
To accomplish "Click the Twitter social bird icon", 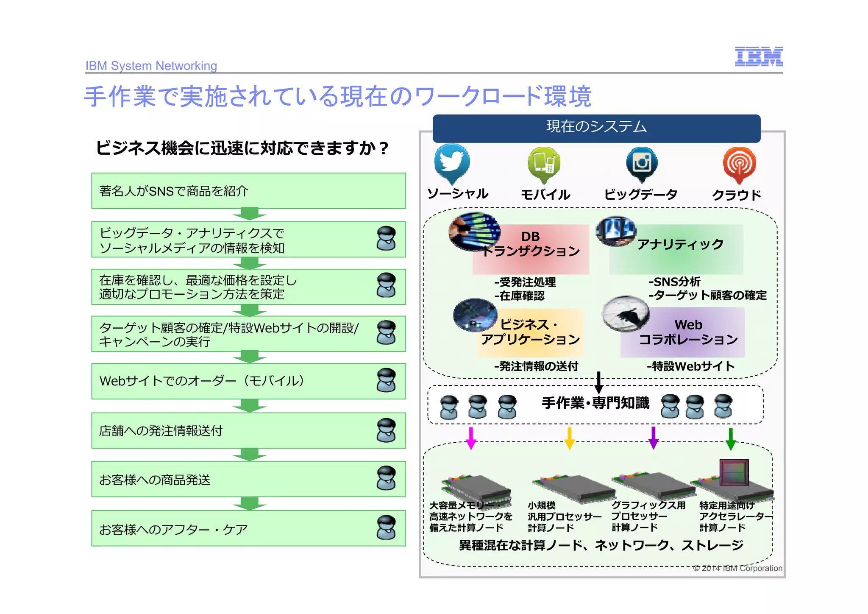I will (x=452, y=162).
